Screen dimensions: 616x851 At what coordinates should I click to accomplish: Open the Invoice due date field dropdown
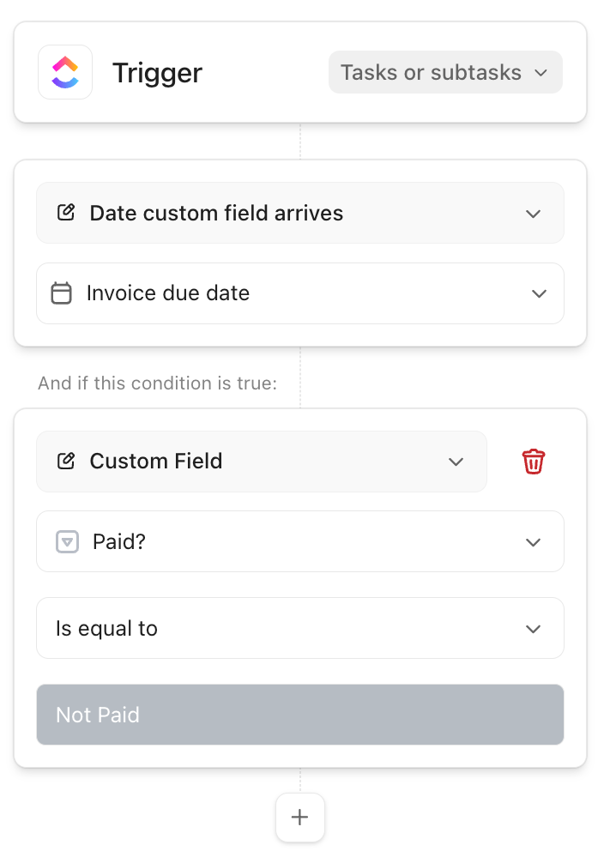coord(300,293)
